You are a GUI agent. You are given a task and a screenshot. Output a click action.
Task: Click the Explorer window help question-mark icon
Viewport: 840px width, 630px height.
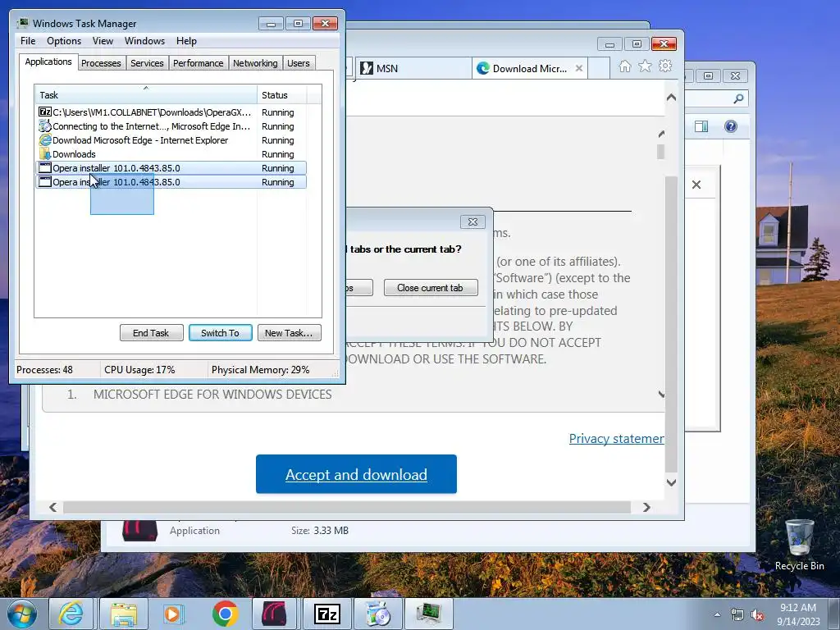click(731, 126)
